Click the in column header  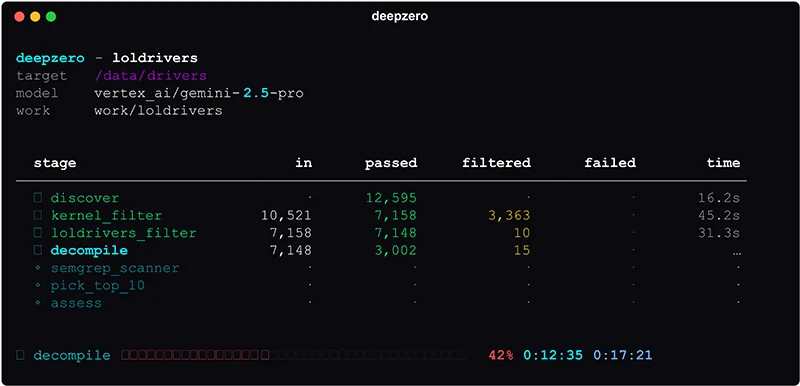point(304,163)
